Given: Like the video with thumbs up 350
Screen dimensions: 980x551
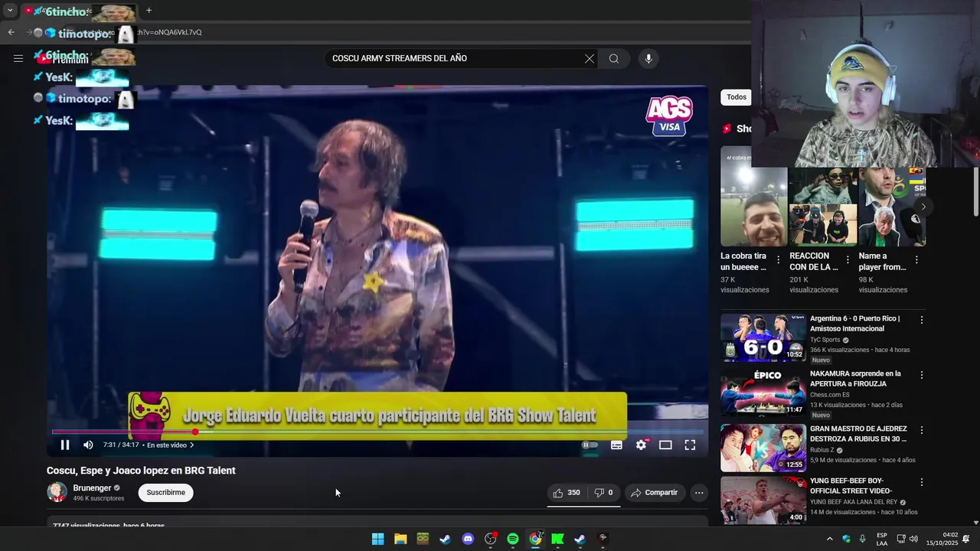Looking at the screenshot, I should pyautogui.click(x=567, y=493).
